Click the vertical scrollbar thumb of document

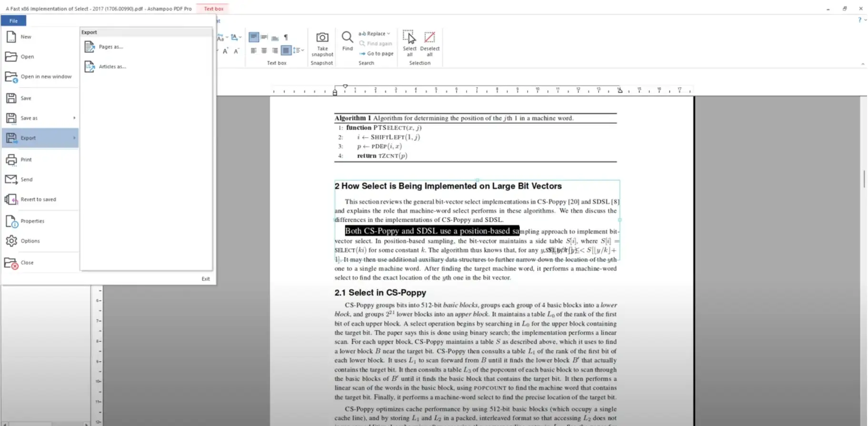tap(864, 179)
